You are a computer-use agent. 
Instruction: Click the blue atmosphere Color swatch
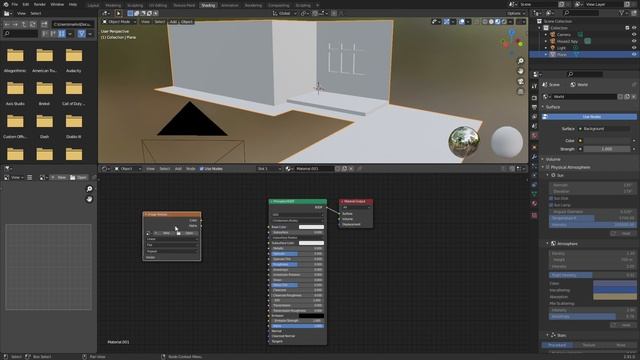614,283
